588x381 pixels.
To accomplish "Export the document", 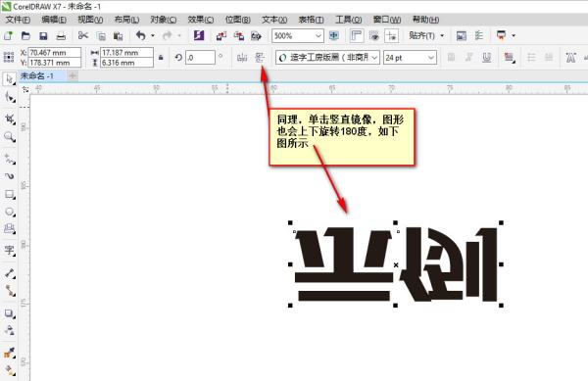I will (238, 36).
